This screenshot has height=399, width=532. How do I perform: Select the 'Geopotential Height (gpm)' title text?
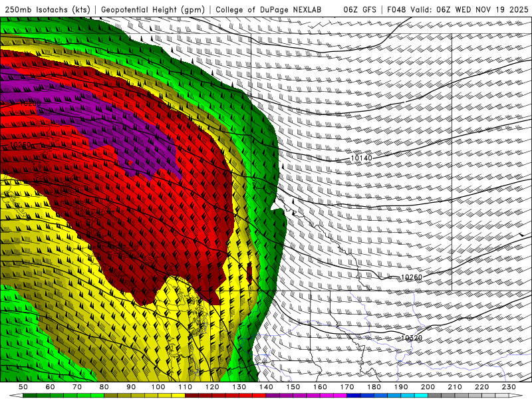[153, 10]
